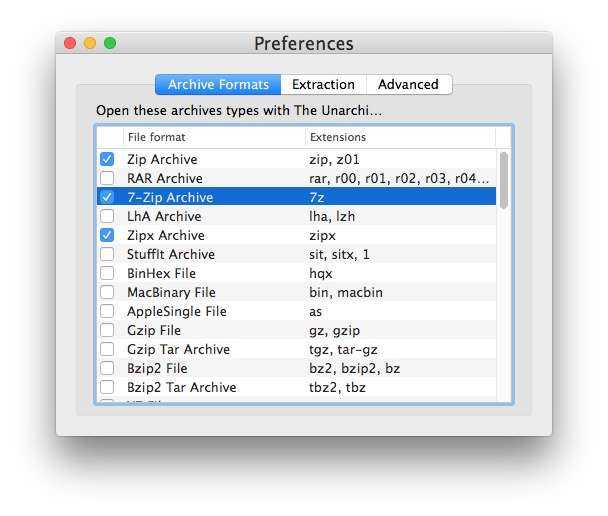This screenshot has width=608, height=516.
Task: Enable the RAR Archive checkbox
Action: (107, 178)
